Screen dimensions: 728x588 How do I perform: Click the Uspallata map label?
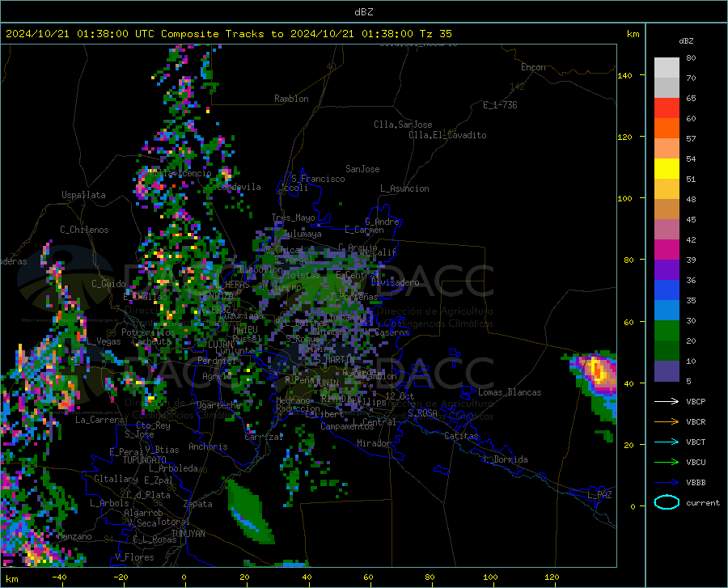click(x=83, y=195)
